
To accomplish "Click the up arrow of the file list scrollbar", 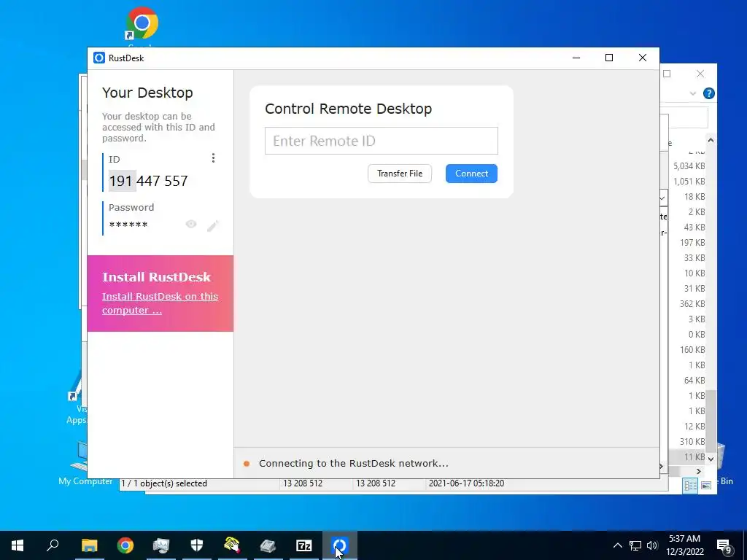I will [x=711, y=140].
